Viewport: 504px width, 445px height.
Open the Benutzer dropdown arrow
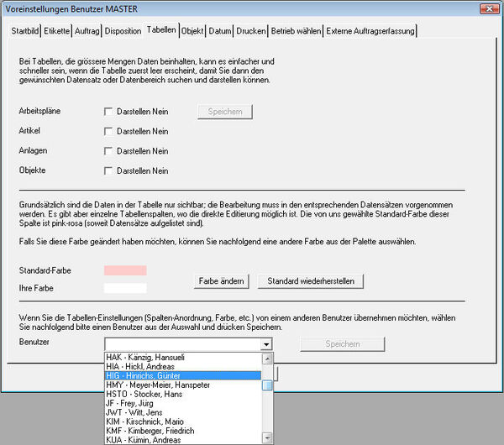coord(266,344)
